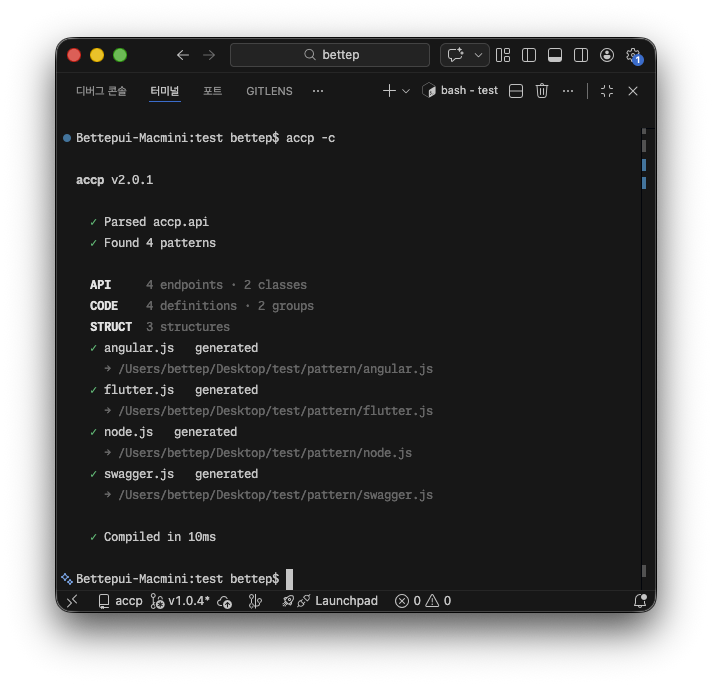Click the Launchpad status item
This screenshot has height=686, width=712.
click(346, 601)
